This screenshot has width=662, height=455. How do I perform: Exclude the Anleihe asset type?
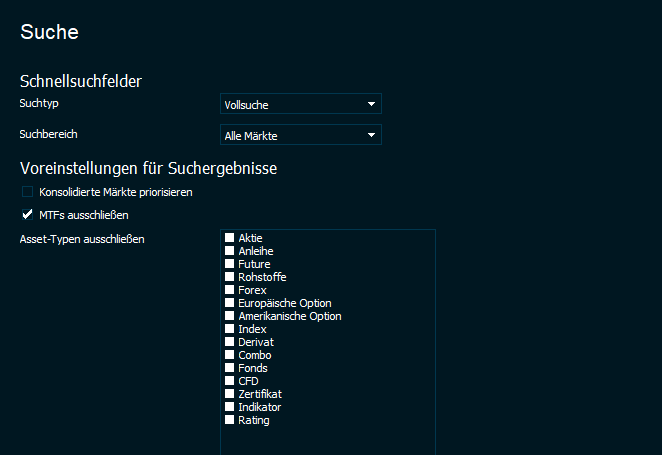[x=230, y=251]
